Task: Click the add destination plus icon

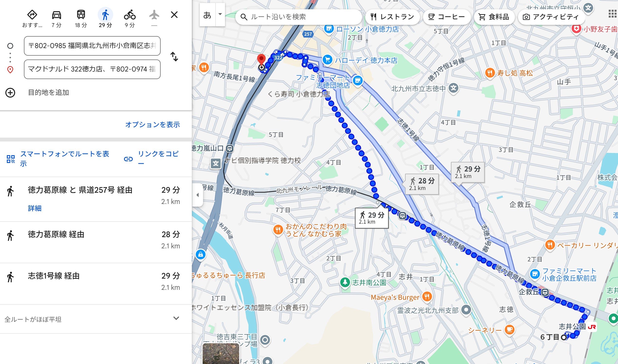Action: tap(10, 93)
